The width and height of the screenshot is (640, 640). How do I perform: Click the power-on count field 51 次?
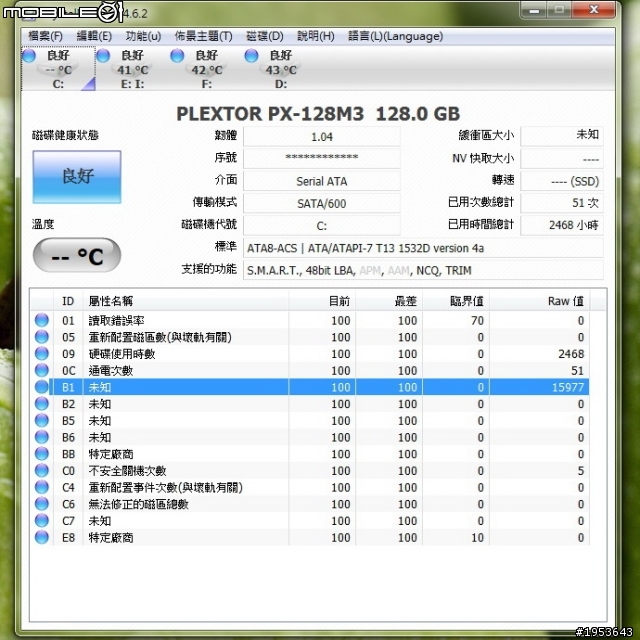[562, 203]
